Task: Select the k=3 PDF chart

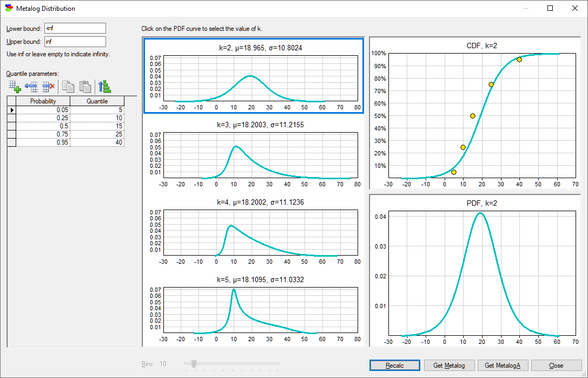Action: pyautogui.click(x=254, y=154)
